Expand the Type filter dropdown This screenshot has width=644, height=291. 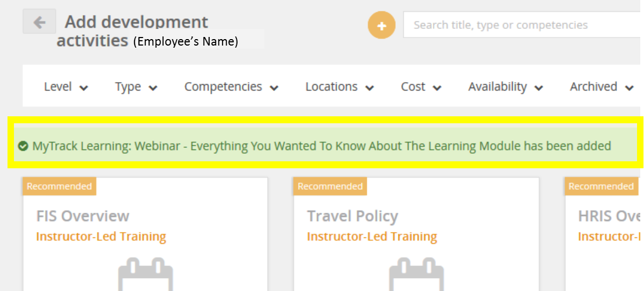click(136, 87)
